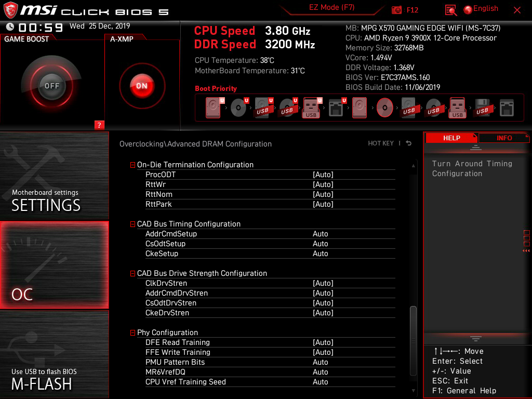Screen dimensions: 532x399
Task: Open the BIOS search magnifier icon
Action: click(450, 10)
